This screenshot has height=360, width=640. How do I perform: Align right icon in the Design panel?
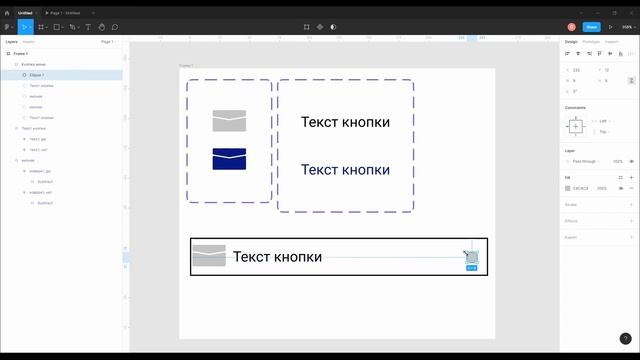tap(589, 53)
